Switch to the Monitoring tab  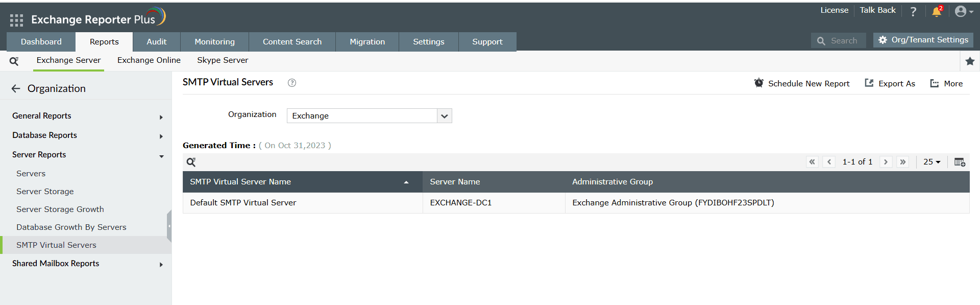(215, 42)
